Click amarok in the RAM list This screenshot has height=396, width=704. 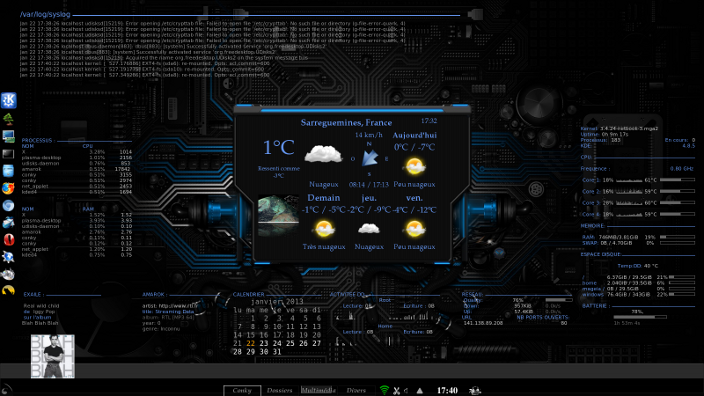(31, 232)
